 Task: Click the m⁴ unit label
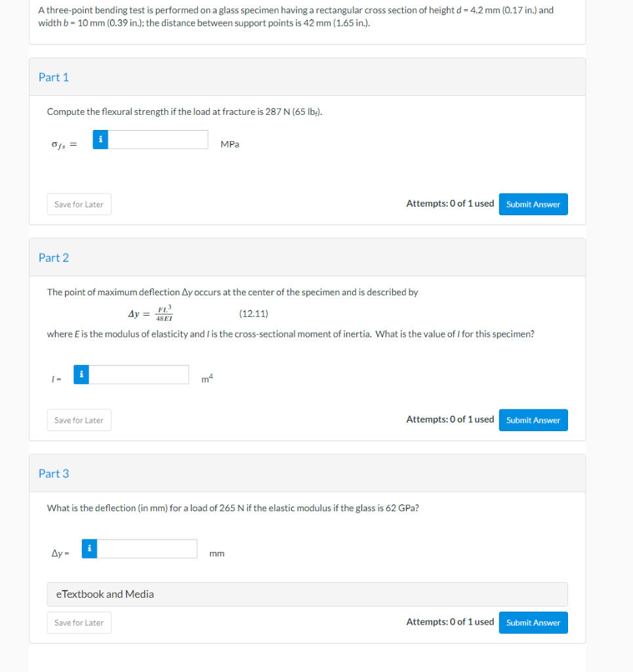pos(207,379)
